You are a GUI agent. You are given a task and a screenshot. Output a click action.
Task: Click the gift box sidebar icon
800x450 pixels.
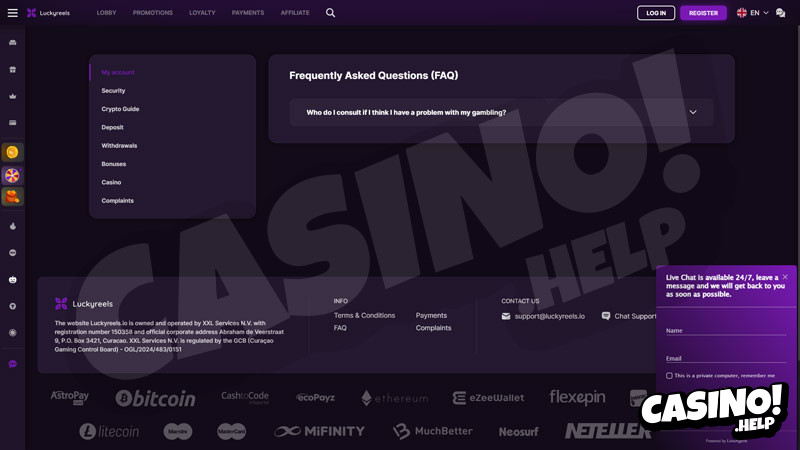pyautogui.click(x=13, y=69)
